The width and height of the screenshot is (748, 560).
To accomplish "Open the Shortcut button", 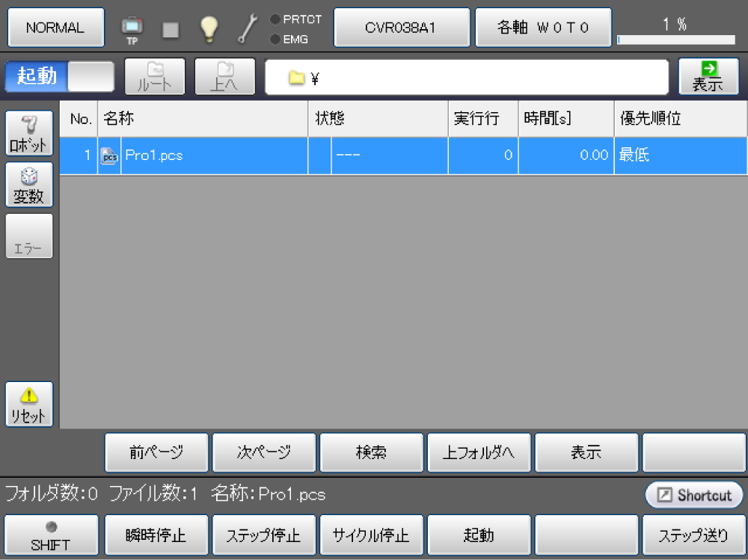I will click(694, 495).
